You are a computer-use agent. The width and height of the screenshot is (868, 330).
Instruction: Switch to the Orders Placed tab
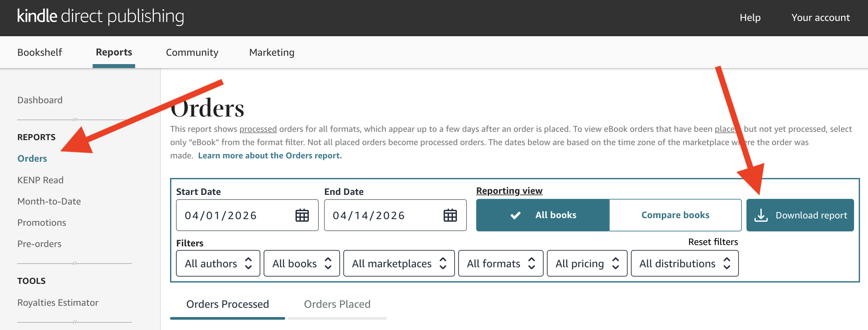click(337, 304)
